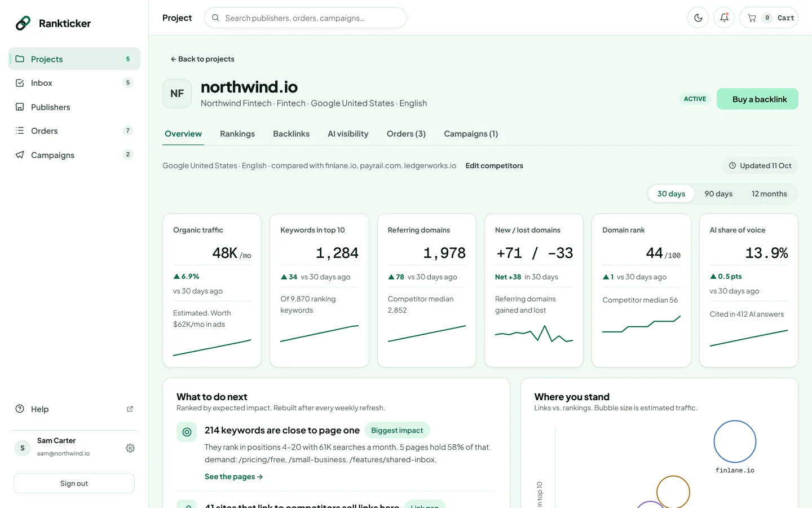Viewport: 812px width, 508px height.
Task: Switch to the Rankings tab
Action: pos(237,134)
